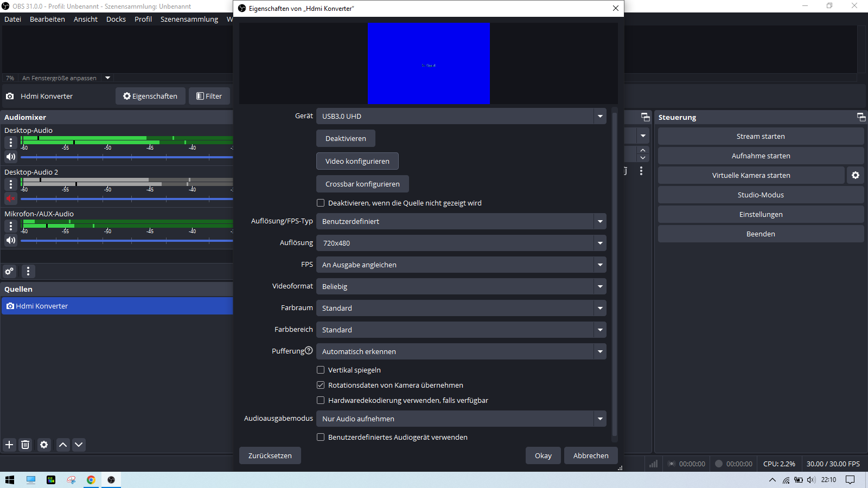Open Desktop-Audio 2 three-dot menu
Screen dimensions: 868x488
[x=11, y=184]
